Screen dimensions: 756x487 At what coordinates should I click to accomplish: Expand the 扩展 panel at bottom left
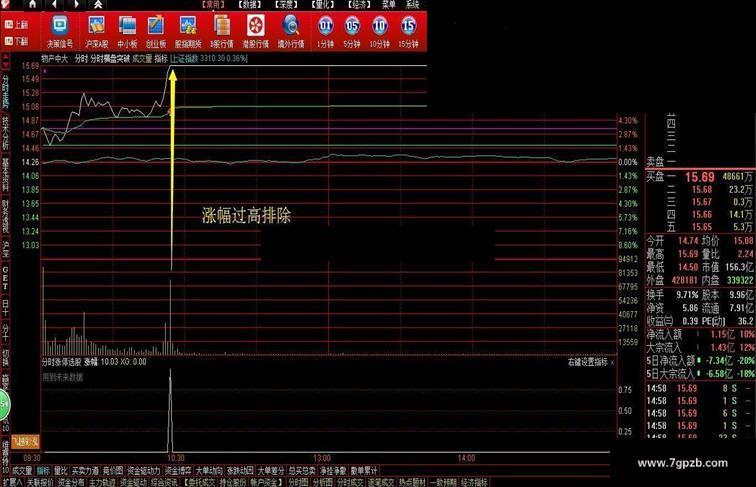tap(12, 482)
